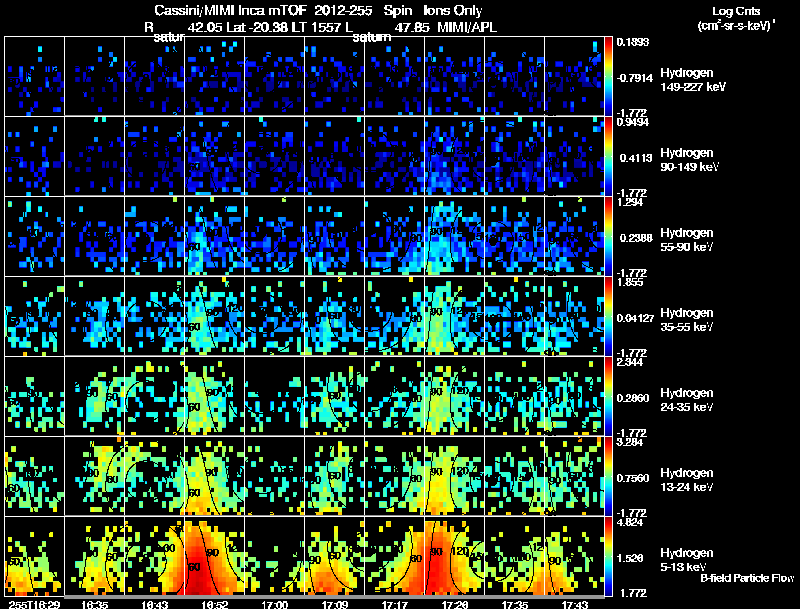Click the colorbar maximum value 3.284
Image resolution: width=800 pixels, height=609 pixels.
pyautogui.click(x=630, y=442)
